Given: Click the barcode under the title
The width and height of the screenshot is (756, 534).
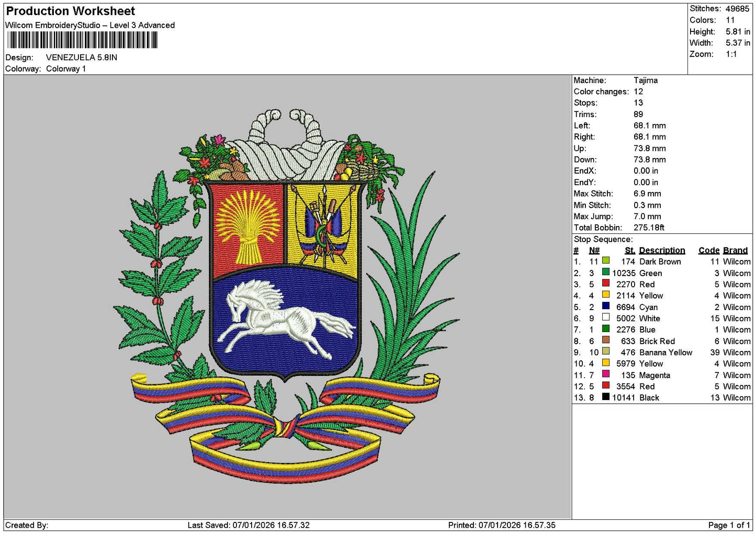Looking at the screenshot, I should point(82,40).
